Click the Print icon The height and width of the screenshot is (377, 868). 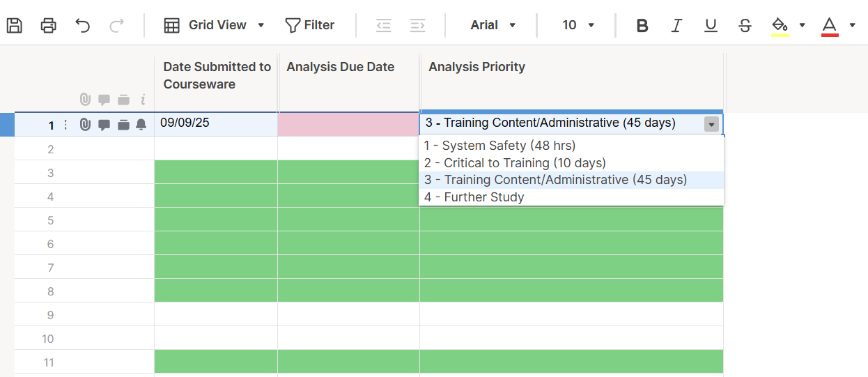coord(48,26)
